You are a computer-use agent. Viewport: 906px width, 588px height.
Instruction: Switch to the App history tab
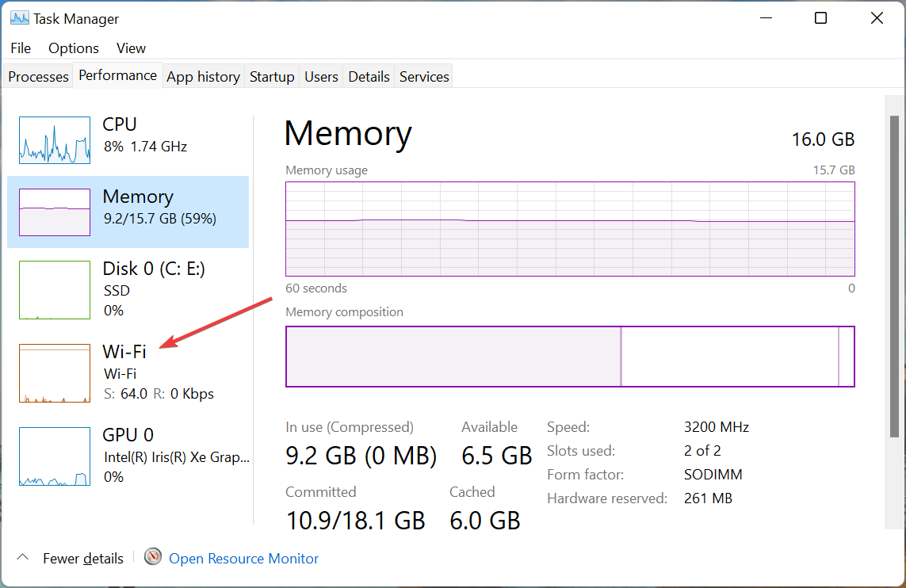tap(203, 77)
